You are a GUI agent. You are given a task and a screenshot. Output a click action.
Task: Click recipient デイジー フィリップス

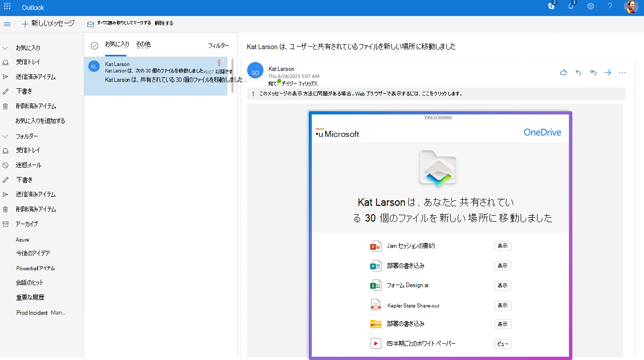pos(300,84)
